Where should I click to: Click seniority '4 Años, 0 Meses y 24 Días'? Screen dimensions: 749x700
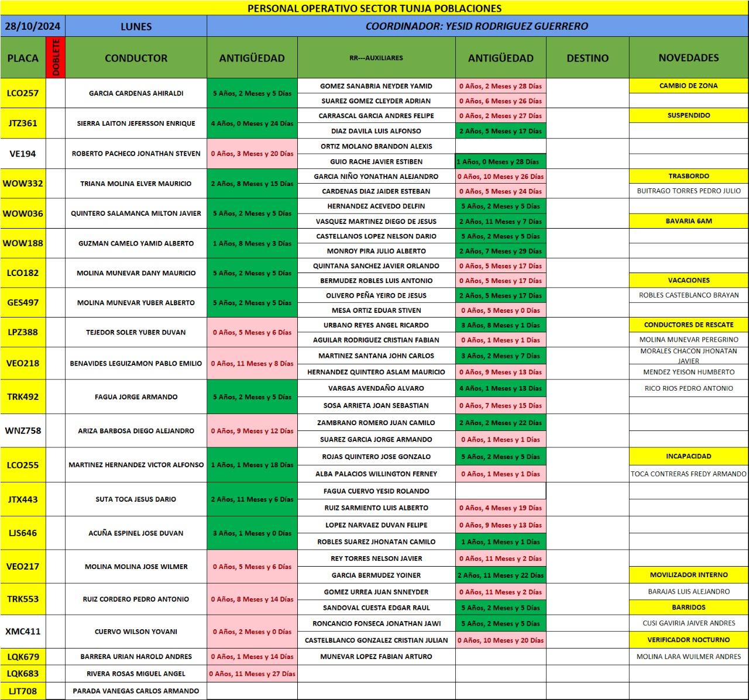click(252, 123)
